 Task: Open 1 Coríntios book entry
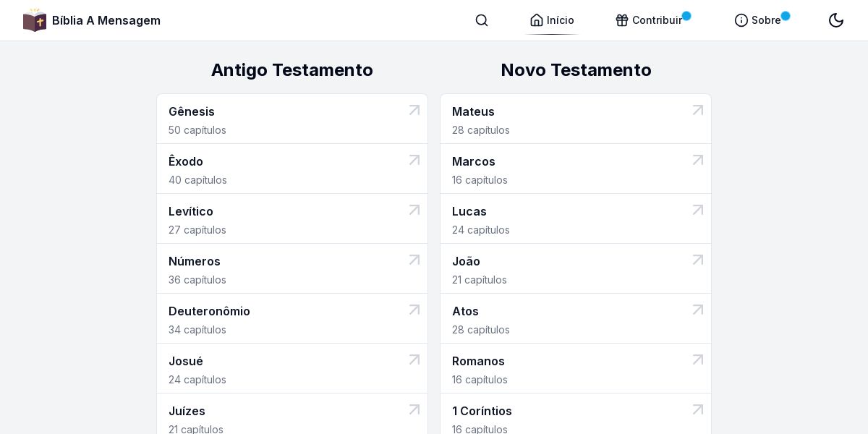click(482, 411)
